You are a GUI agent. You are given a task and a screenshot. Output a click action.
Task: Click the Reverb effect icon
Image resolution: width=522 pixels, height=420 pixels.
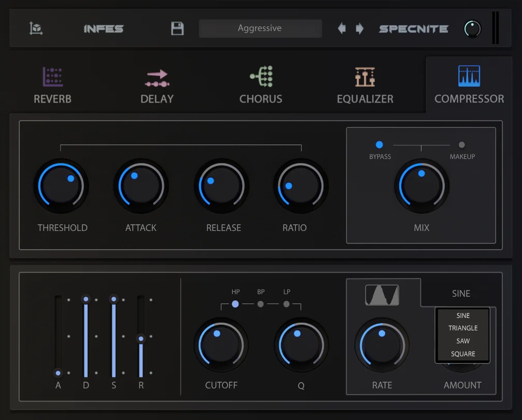coord(52,77)
